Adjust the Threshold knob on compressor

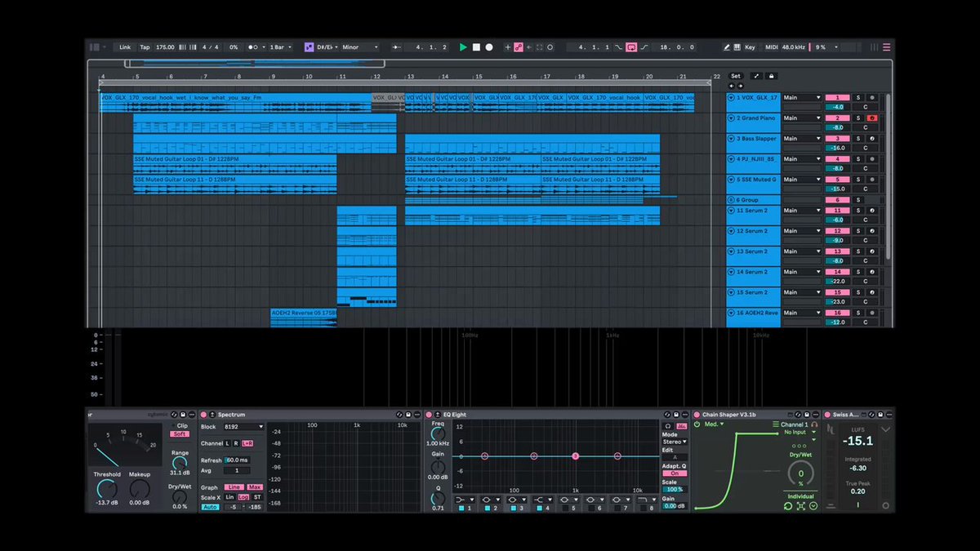106,489
